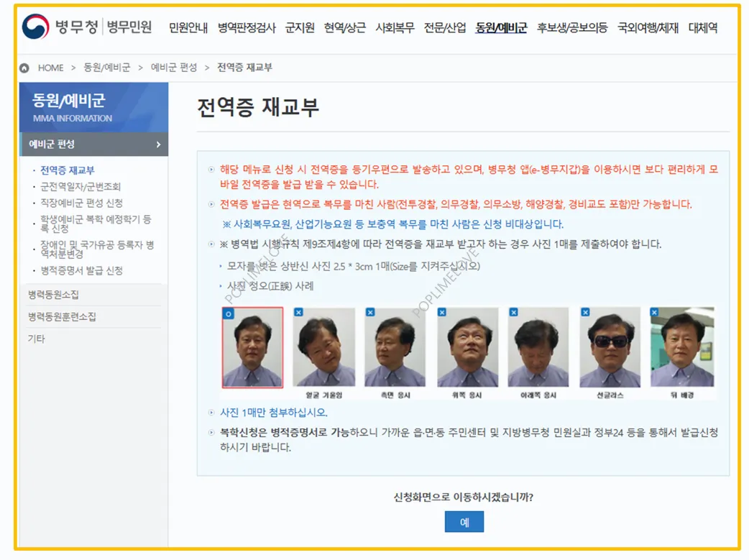Click the 사진 1매만 첨부하십시오 notice
This screenshot has height=560, width=749.
(x=274, y=413)
